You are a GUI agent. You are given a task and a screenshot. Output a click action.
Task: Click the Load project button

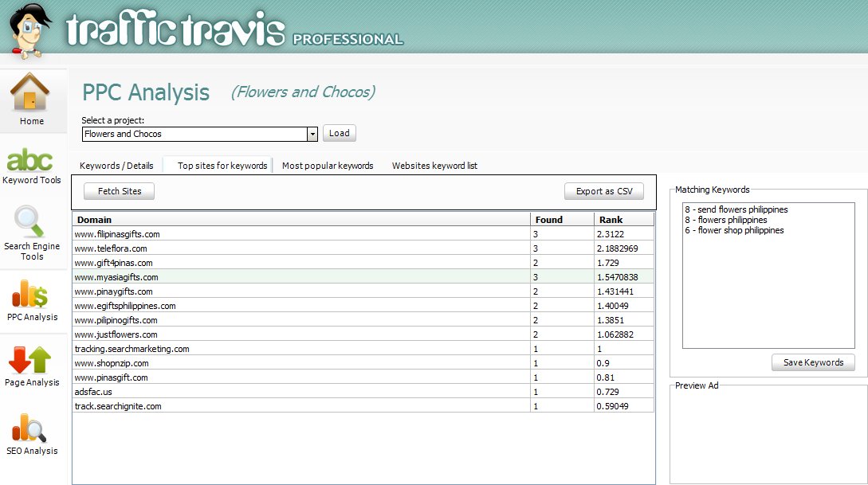(340, 133)
